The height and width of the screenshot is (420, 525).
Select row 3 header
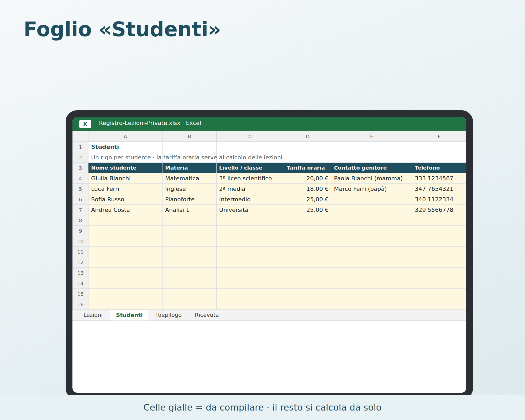80,168
